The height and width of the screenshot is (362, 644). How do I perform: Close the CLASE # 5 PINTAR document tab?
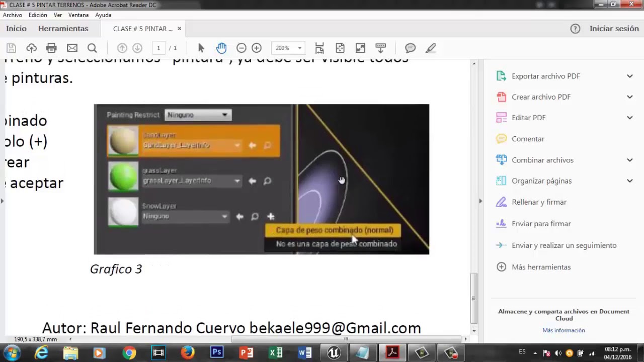179,29
